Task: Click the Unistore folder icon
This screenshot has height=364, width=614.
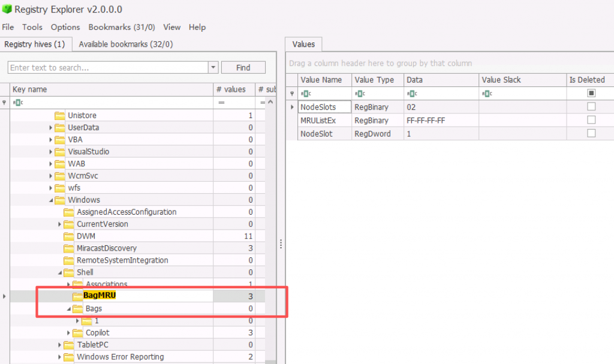Action: [59, 116]
